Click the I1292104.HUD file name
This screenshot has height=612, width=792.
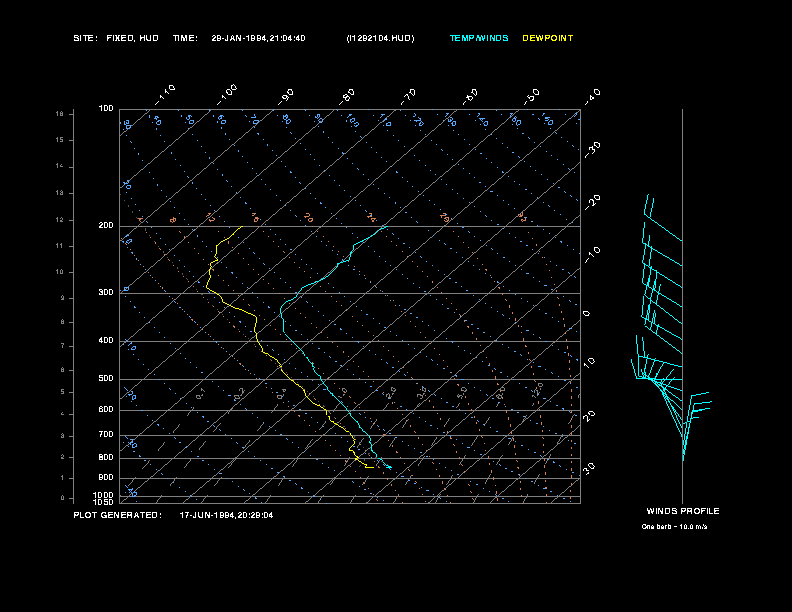tap(380, 38)
